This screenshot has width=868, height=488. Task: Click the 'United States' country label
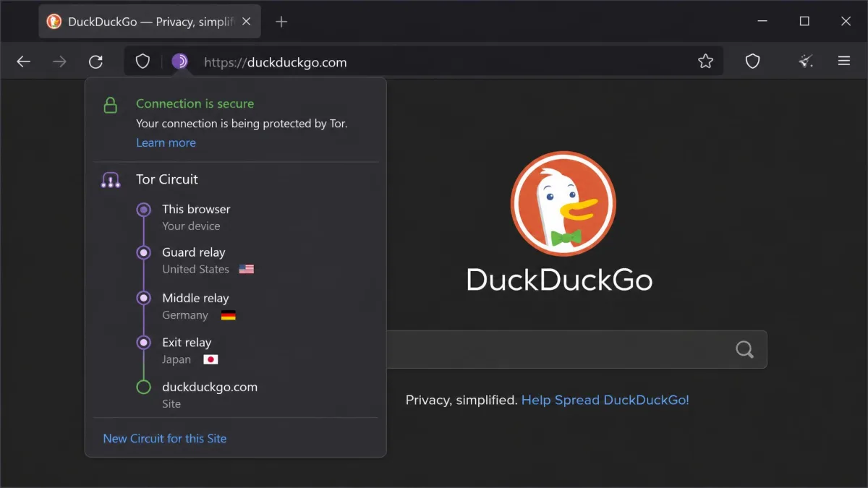coord(195,269)
